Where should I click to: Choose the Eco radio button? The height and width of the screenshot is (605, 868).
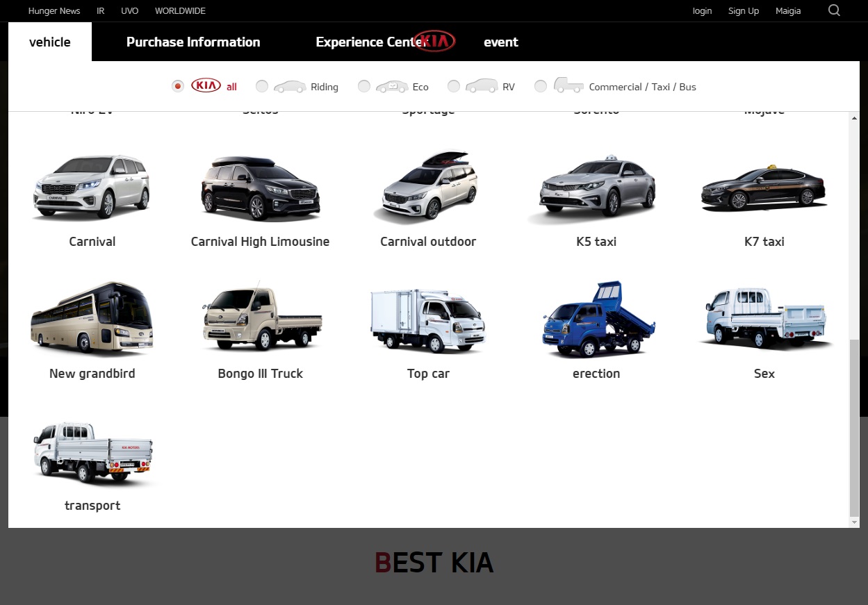coord(364,86)
